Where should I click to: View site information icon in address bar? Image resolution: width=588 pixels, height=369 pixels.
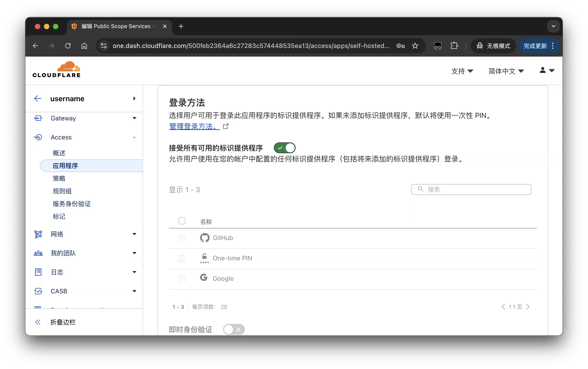[x=104, y=46]
